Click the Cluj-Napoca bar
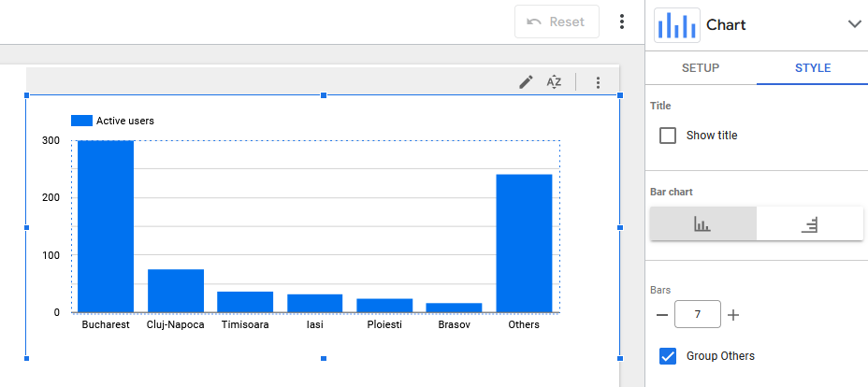 coord(176,291)
